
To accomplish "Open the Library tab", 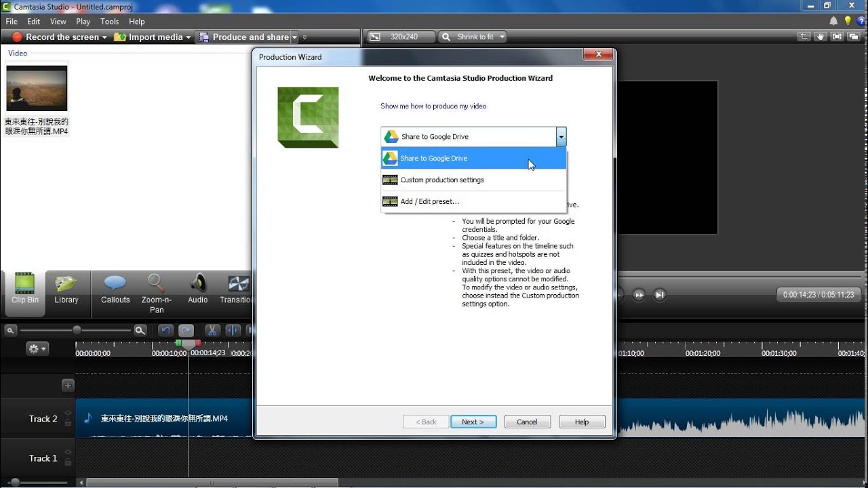I will 66,290.
